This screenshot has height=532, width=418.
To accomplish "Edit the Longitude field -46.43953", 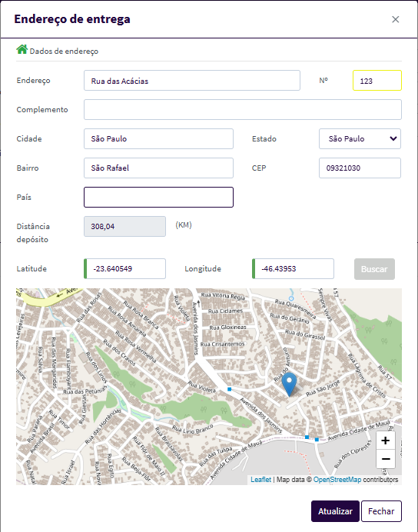I will [293, 269].
